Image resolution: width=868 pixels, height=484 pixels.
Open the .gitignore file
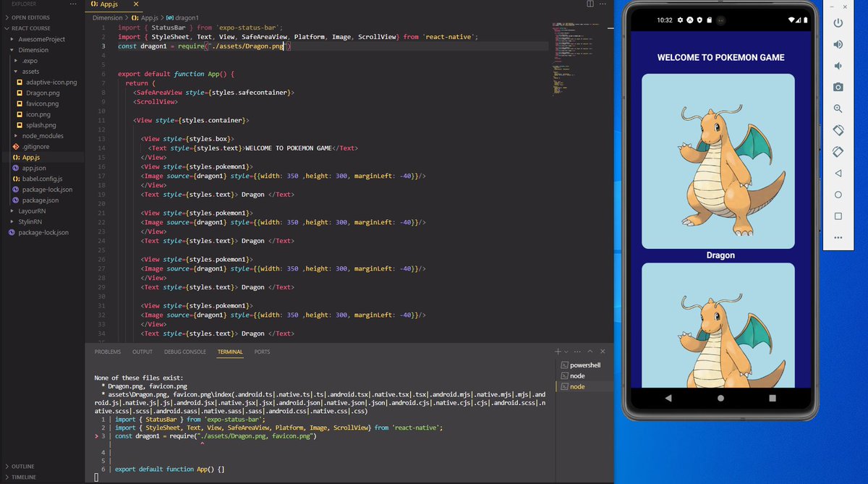(x=35, y=147)
